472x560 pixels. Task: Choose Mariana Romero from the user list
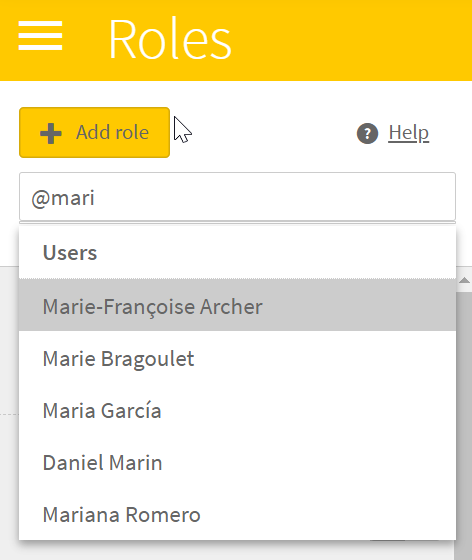click(x=237, y=515)
